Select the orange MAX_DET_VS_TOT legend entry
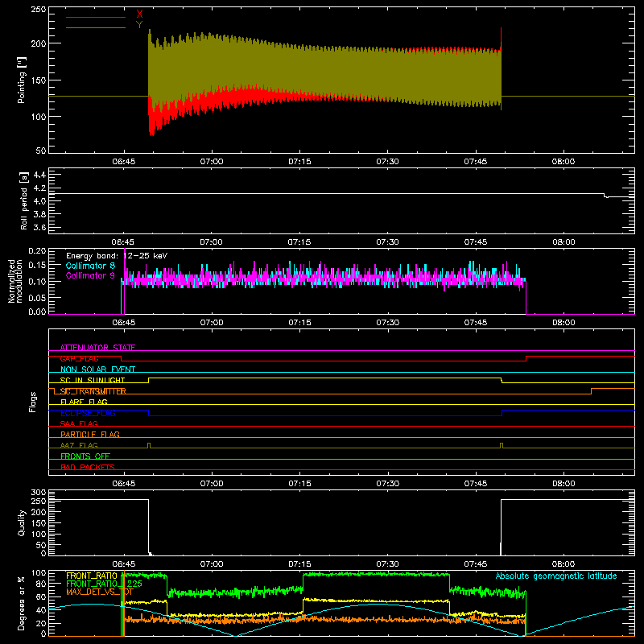Screen dimensions: 644x644 pos(100,592)
